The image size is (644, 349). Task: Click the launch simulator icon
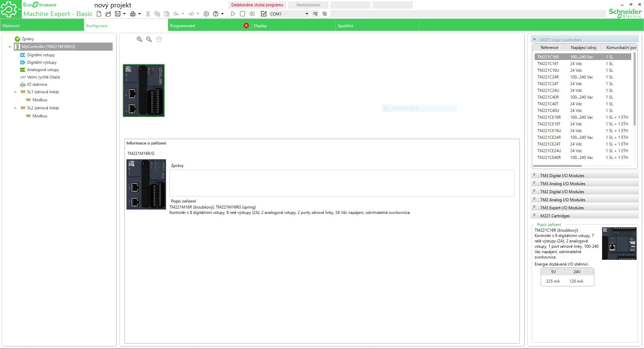pyautogui.click(x=325, y=14)
